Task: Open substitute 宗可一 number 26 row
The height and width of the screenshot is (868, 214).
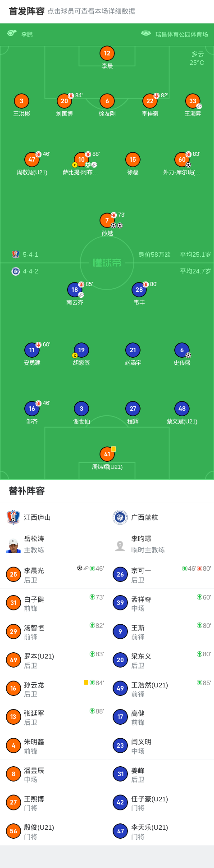Action: [x=160, y=574]
